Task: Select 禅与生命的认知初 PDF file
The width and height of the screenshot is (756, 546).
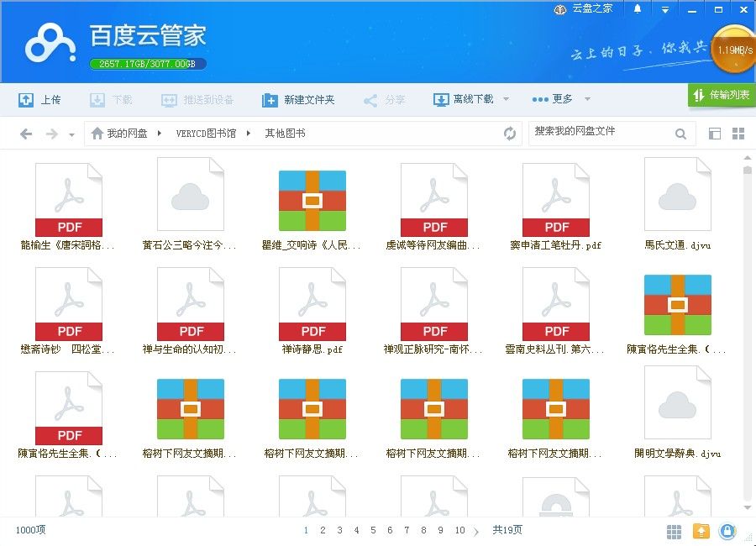Action: [x=190, y=312]
